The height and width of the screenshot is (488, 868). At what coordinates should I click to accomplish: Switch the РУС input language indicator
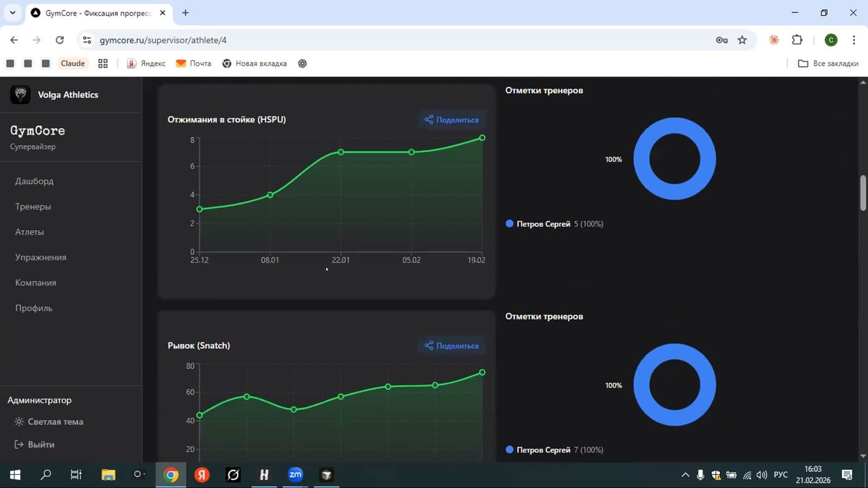(x=781, y=475)
